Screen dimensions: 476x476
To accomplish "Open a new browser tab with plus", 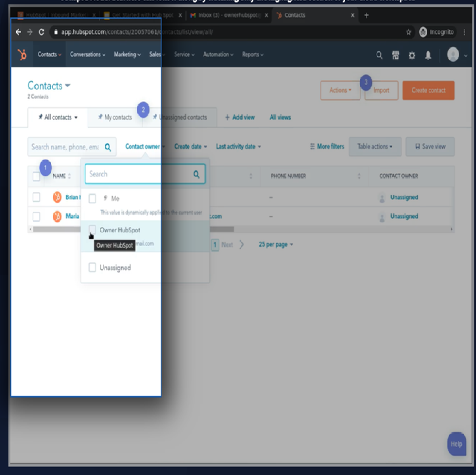I will (366, 15).
